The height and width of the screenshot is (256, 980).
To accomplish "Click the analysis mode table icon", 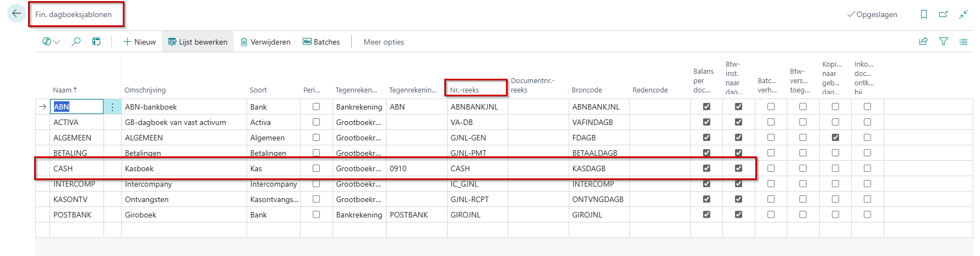I will click(x=96, y=42).
